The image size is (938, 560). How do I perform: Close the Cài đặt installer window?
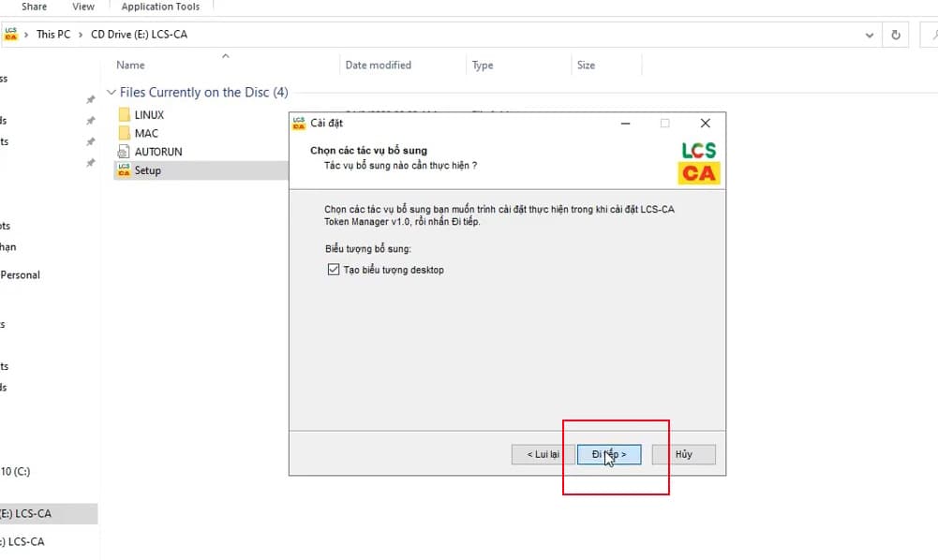(x=705, y=124)
